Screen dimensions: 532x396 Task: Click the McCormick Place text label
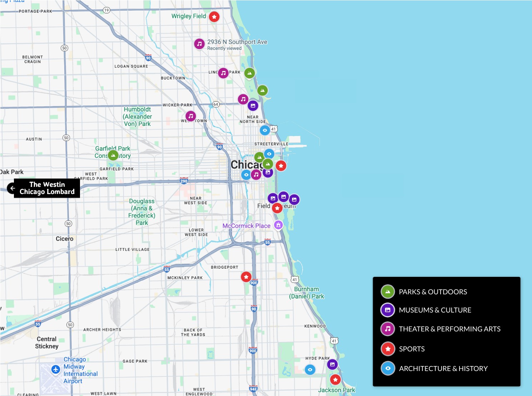point(246,226)
